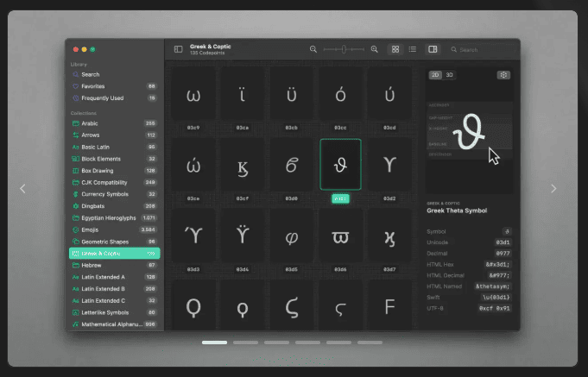Click the UTF-8 value 0xcf 0x91
The height and width of the screenshot is (377, 588).
click(x=494, y=308)
